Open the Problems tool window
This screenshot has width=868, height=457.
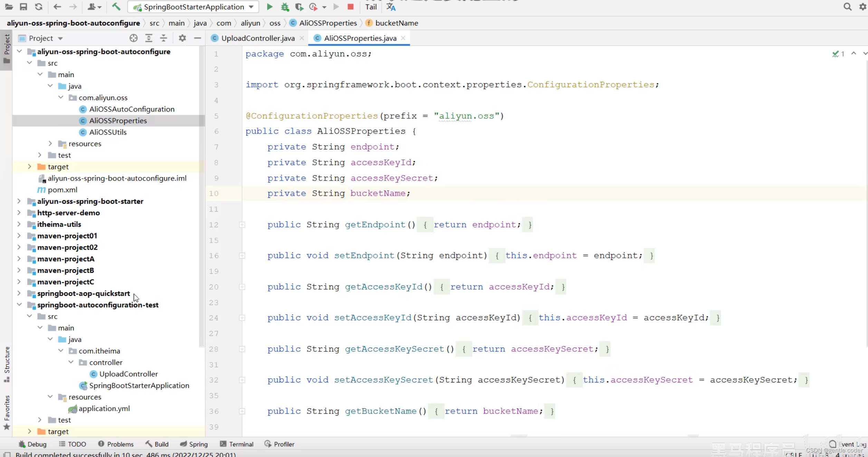coord(116,444)
